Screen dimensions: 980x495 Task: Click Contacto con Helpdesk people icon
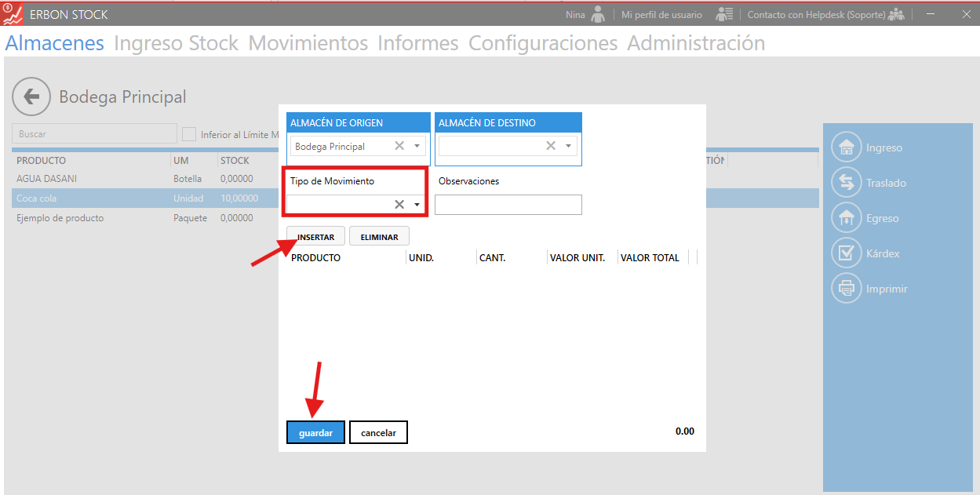[896, 14]
